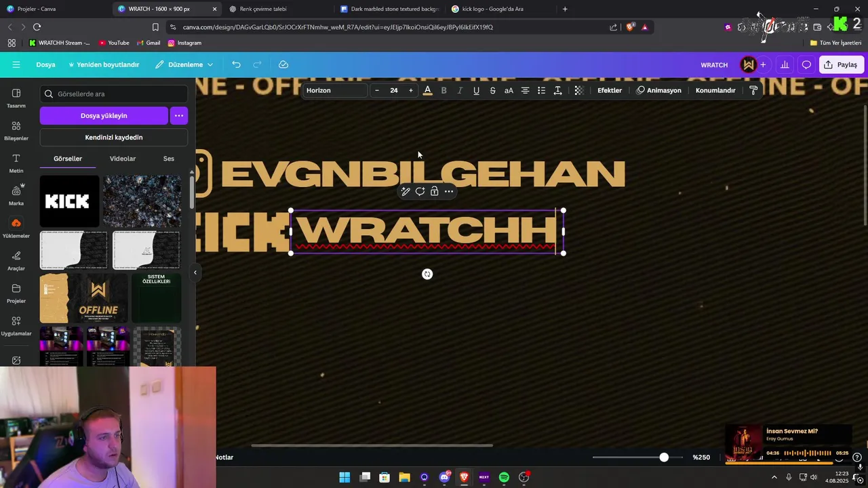Select the Sistem Özellikleri thumbnail
The height and width of the screenshot is (488, 868).
(156, 299)
